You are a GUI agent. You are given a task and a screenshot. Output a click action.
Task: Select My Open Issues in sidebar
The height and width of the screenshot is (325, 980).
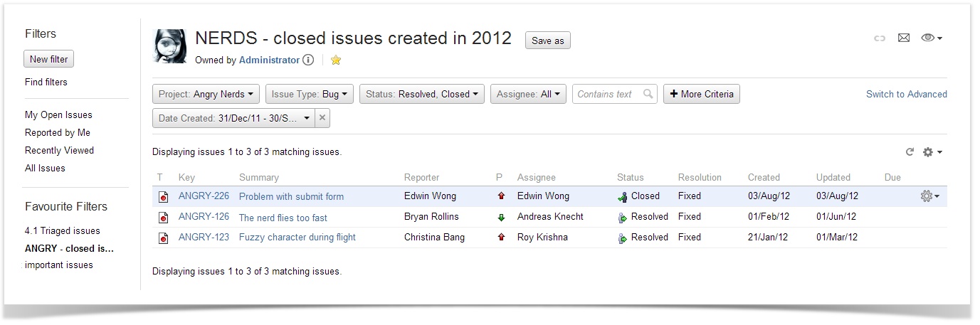[x=58, y=114]
